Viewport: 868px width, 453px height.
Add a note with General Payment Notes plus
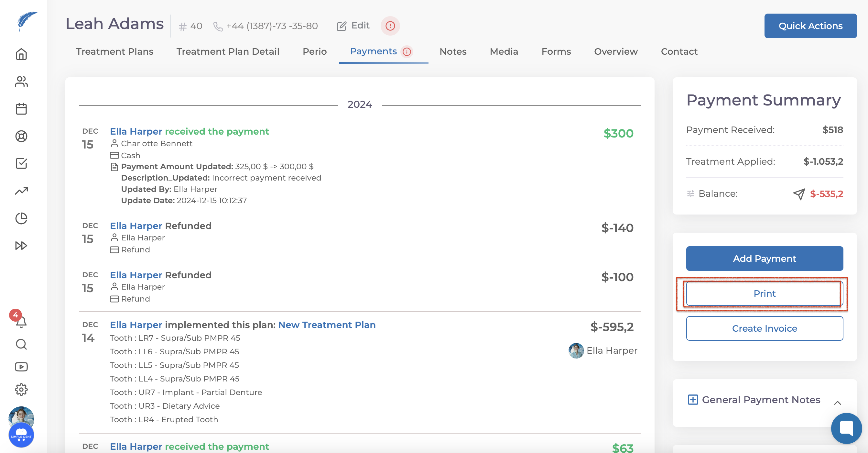[x=692, y=400]
